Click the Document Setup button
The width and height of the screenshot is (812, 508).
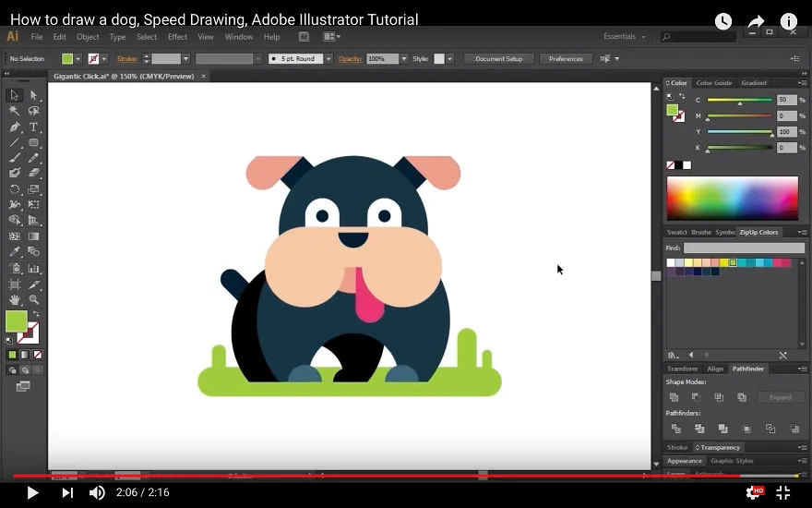click(498, 58)
